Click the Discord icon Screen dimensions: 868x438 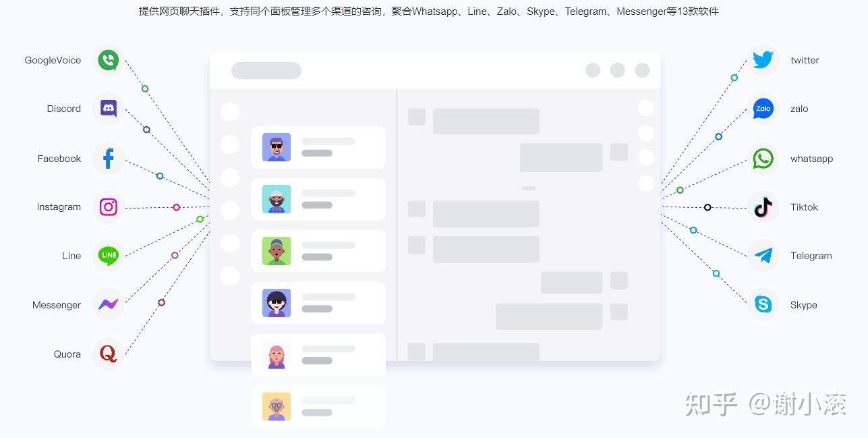pos(108,109)
